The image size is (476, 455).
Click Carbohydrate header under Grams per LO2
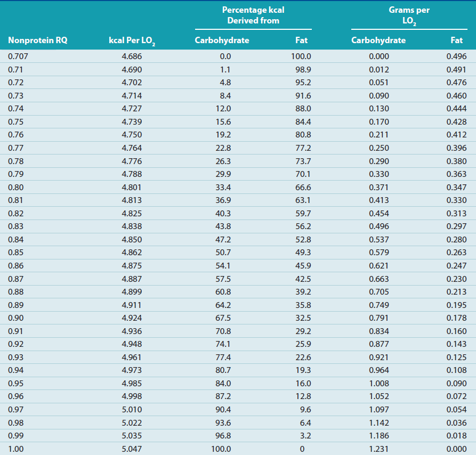click(378, 40)
